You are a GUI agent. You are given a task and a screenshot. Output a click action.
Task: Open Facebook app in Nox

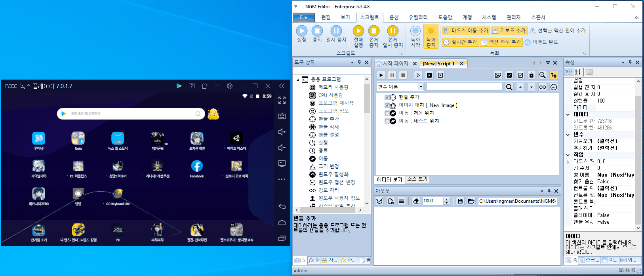[197, 168]
